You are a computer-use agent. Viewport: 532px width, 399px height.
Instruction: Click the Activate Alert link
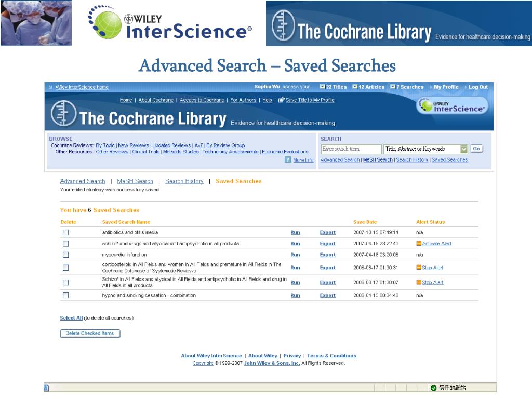coord(436,244)
